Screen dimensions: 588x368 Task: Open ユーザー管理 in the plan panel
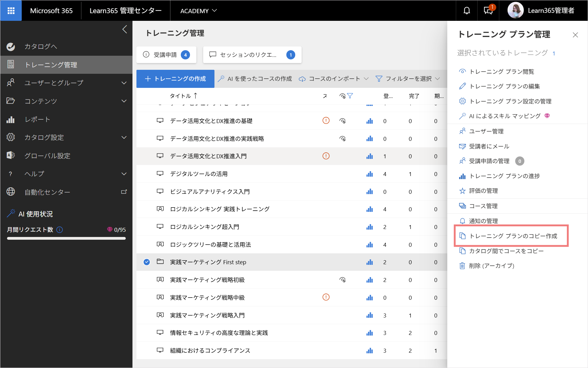481,131
